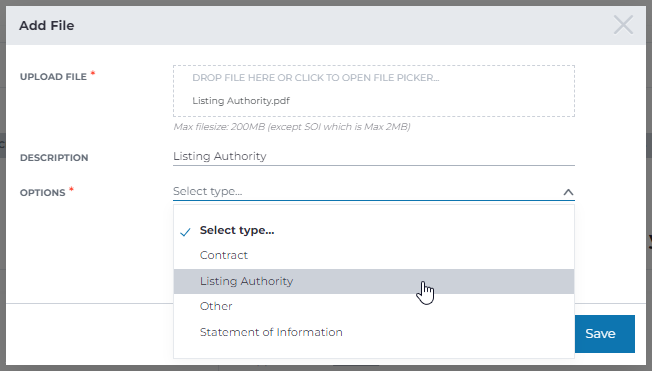Viewport: 652px width, 371px height.
Task: Focus the Description input field
Action: [x=374, y=156]
